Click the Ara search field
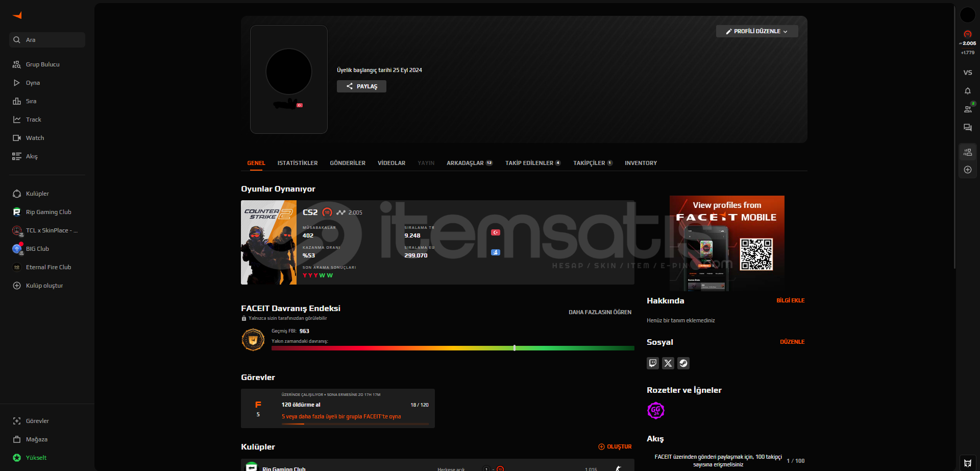The height and width of the screenshot is (471, 980). [x=47, y=40]
